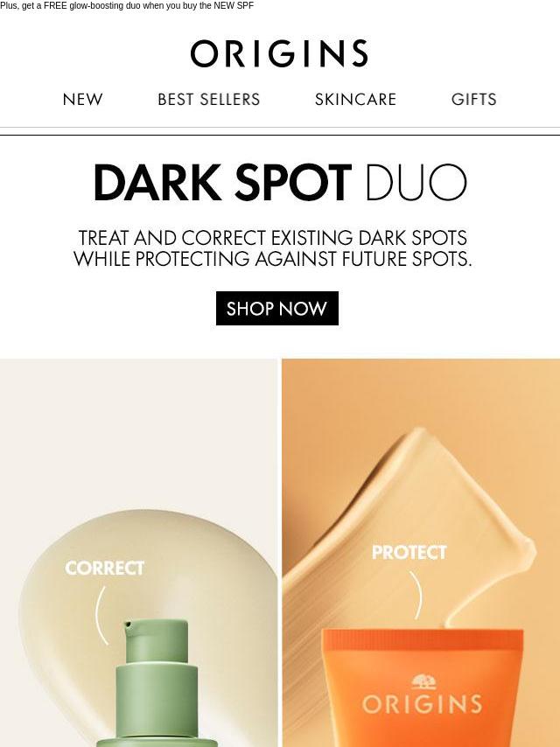Click the treat and correct dark spots tagline
560x747 pixels.
click(273, 248)
